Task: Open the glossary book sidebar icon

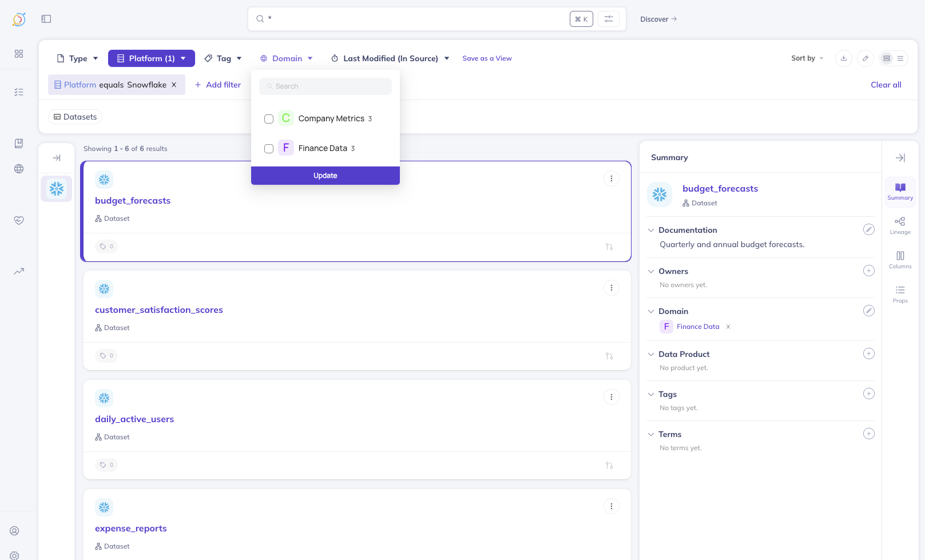Action: pos(19,143)
